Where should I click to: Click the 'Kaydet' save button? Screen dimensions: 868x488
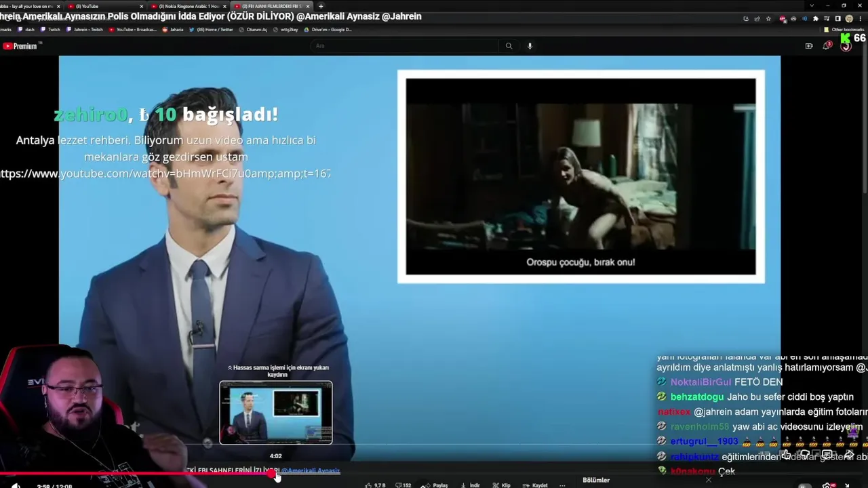pos(535,485)
